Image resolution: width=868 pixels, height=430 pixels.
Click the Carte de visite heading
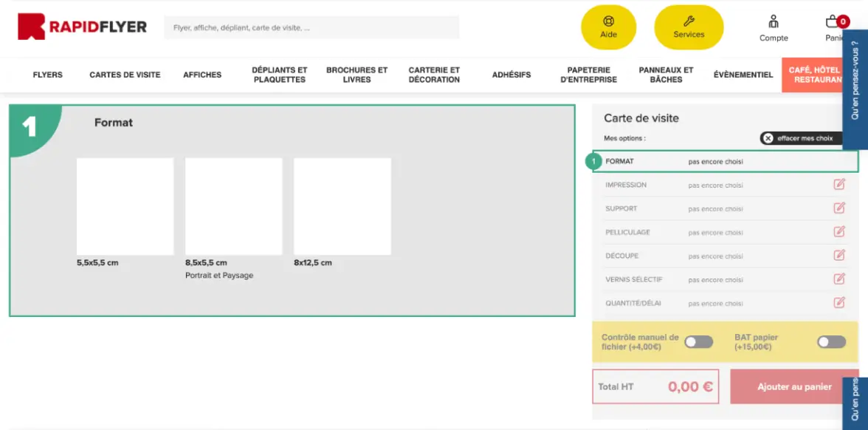coord(641,118)
